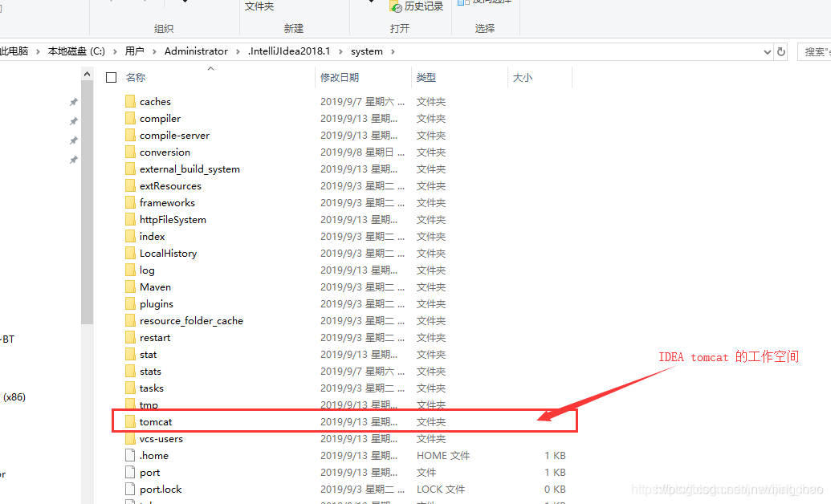This screenshot has height=504, width=831.
Task: Expand breadcrumb chevron after 用户
Action: click(x=154, y=51)
